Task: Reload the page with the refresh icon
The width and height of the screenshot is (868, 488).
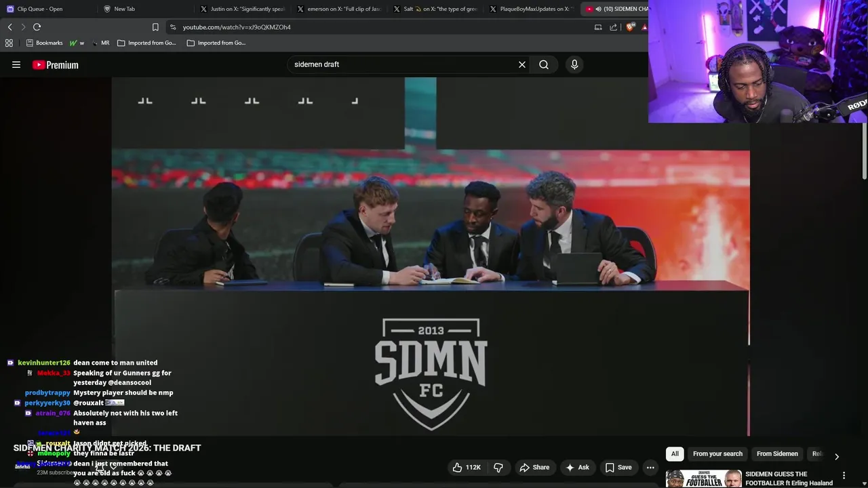Action: (37, 27)
